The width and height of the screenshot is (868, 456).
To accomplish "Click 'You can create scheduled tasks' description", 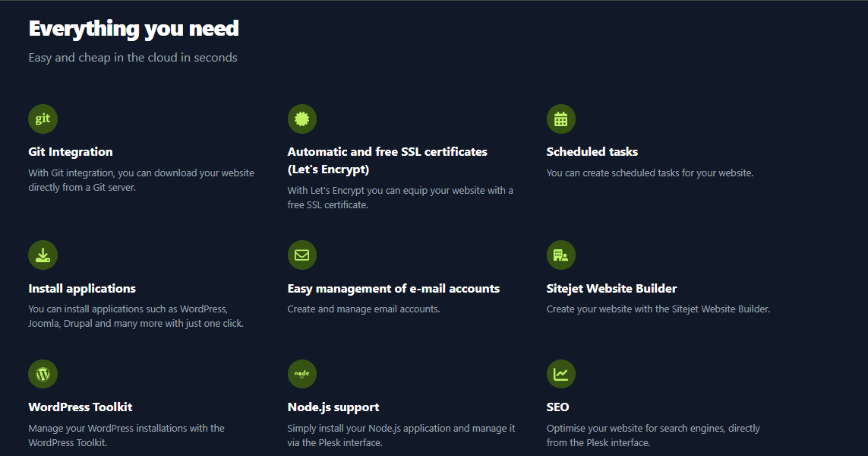I will (650, 173).
